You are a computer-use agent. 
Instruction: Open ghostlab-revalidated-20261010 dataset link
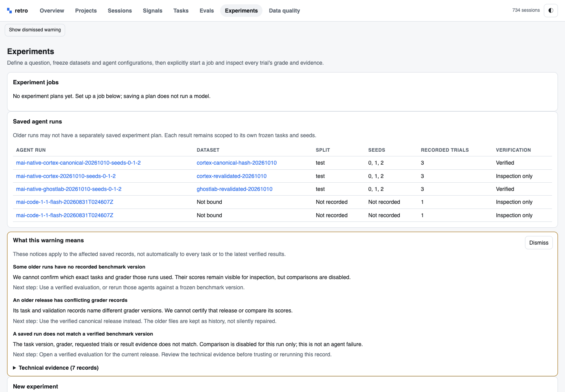point(235,189)
